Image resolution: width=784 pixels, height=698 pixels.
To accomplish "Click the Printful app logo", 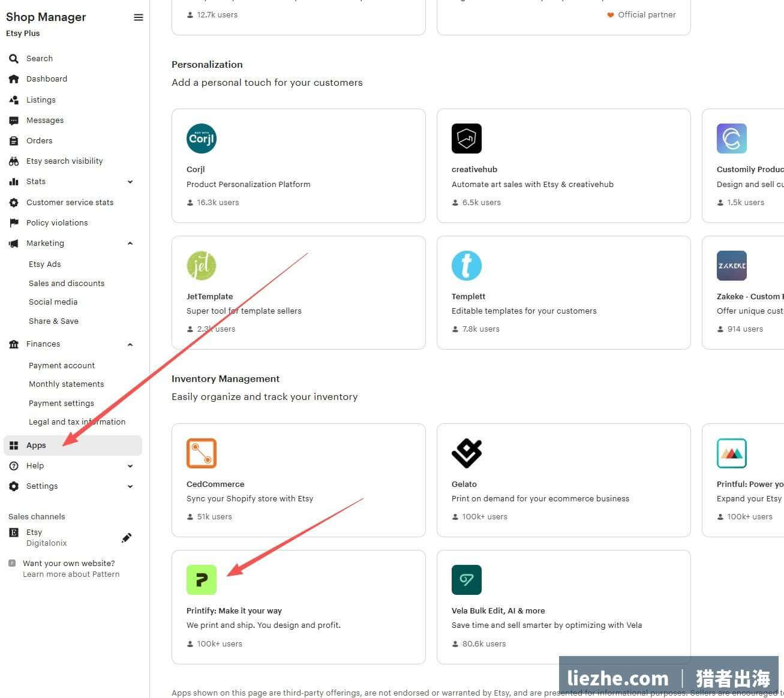I will 732,453.
